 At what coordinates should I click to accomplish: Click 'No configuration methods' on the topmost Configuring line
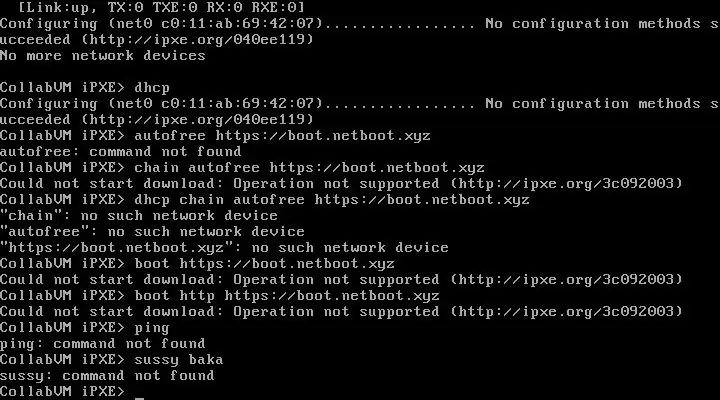[x=592, y=23]
